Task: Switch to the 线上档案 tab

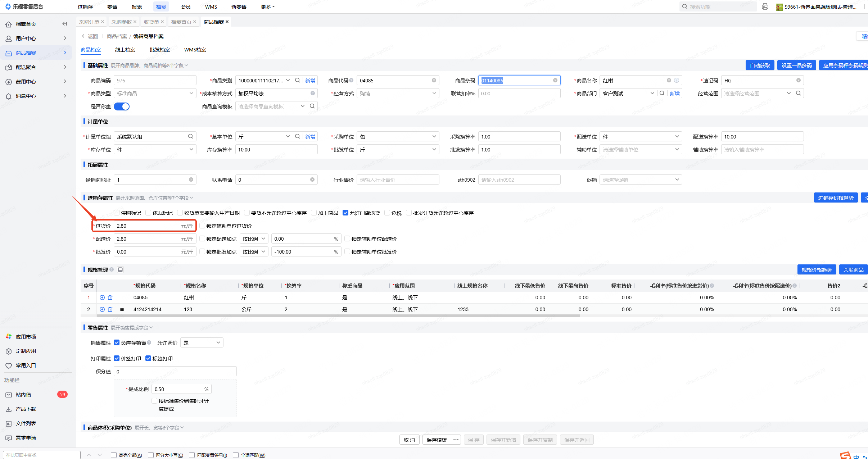Action: 125,50
